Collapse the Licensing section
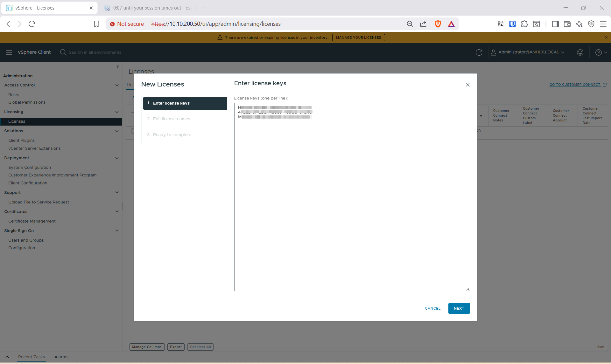The height and width of the screenshot is (364, 611). click(x=117, y=112)
